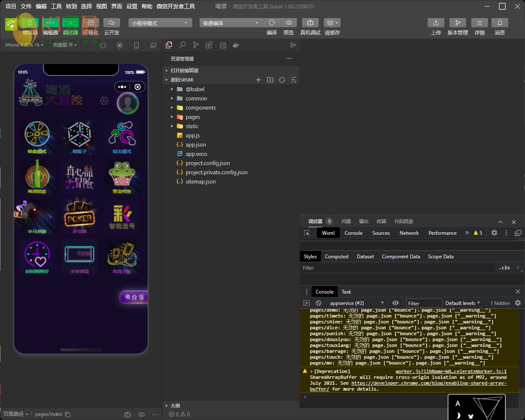This screenshot has width=525, height=420.
Task: Toggle the Editor (编辑器) panel button
Action: click(50, 23)
